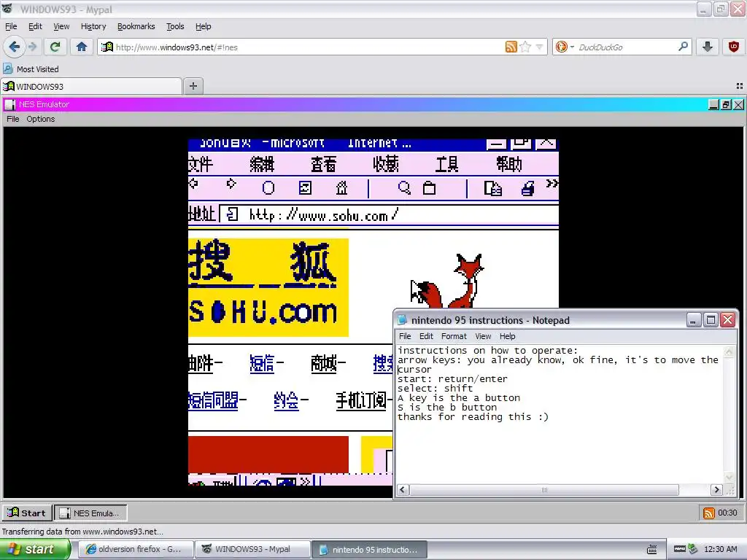
Task: Click the RSS feed icon in address bar
Action: [x=511, y=47]
